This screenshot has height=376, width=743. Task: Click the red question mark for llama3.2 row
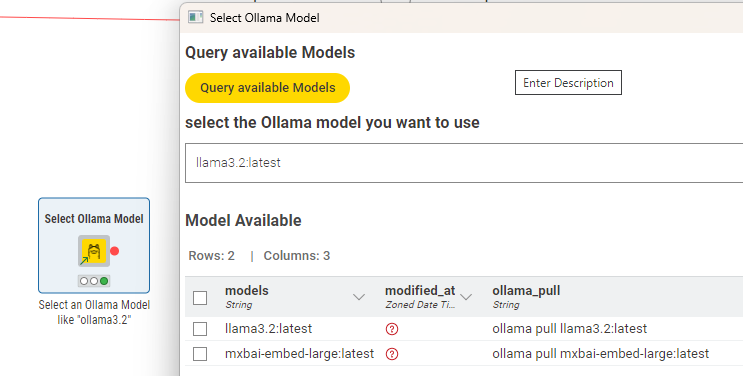coord(392,329)
